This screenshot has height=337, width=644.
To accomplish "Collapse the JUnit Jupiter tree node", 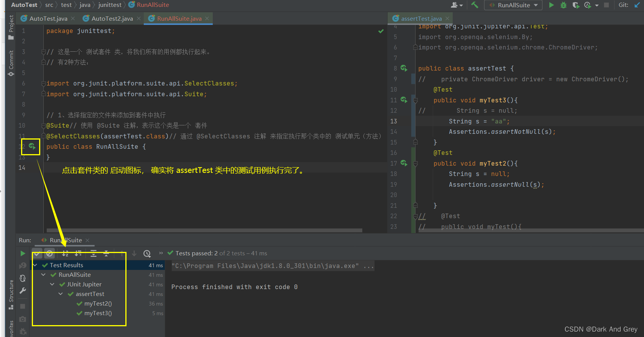I will 52,284.
